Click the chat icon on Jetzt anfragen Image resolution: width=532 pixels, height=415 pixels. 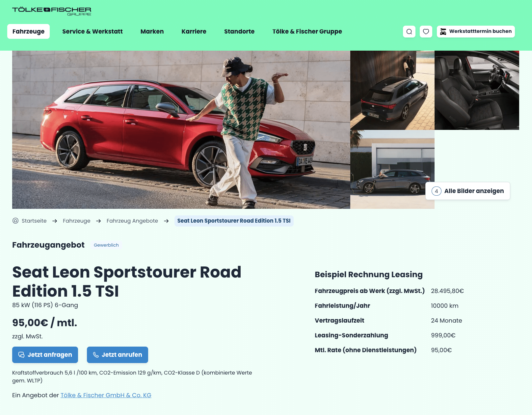(21, 355)
